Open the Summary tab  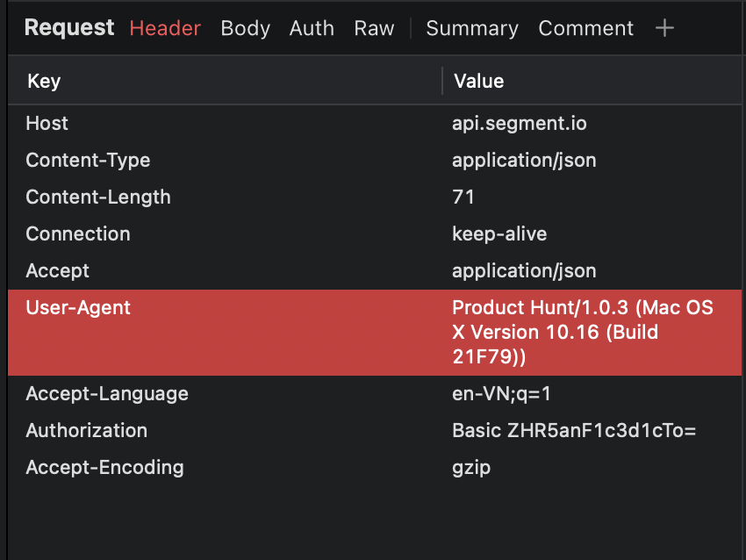472,29
